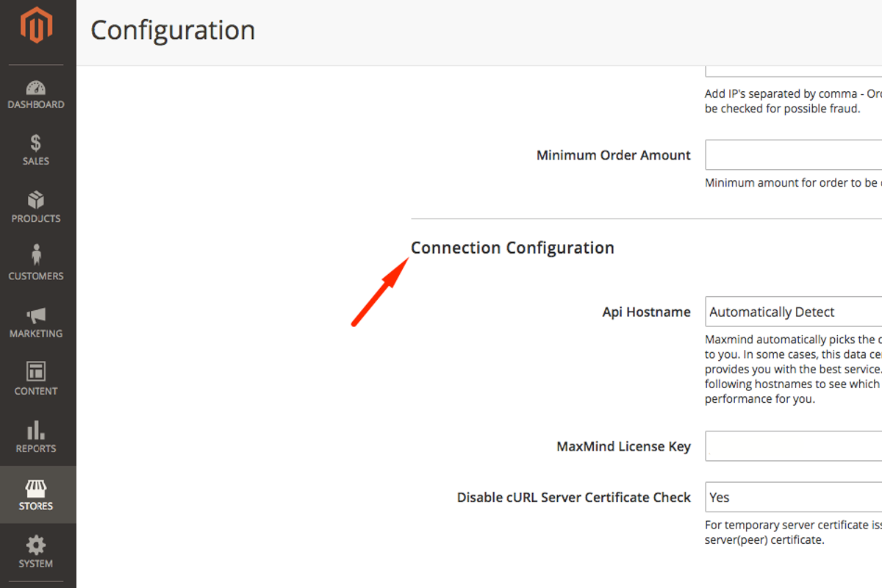Viewport: 882px width, 588px height.
Task: Focus the MaxMind License Key field
Action: pos(794,446)
